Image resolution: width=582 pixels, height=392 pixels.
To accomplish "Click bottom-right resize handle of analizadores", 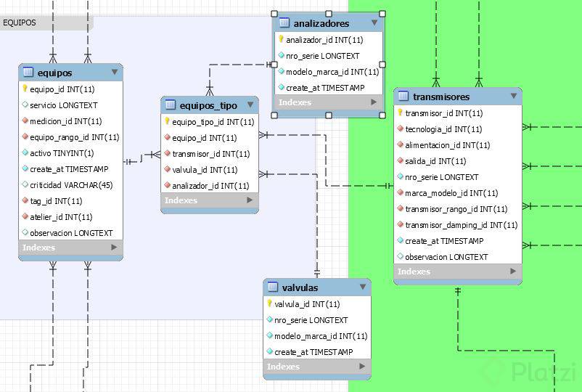I will pyautogui.click(x=382, y=115).
